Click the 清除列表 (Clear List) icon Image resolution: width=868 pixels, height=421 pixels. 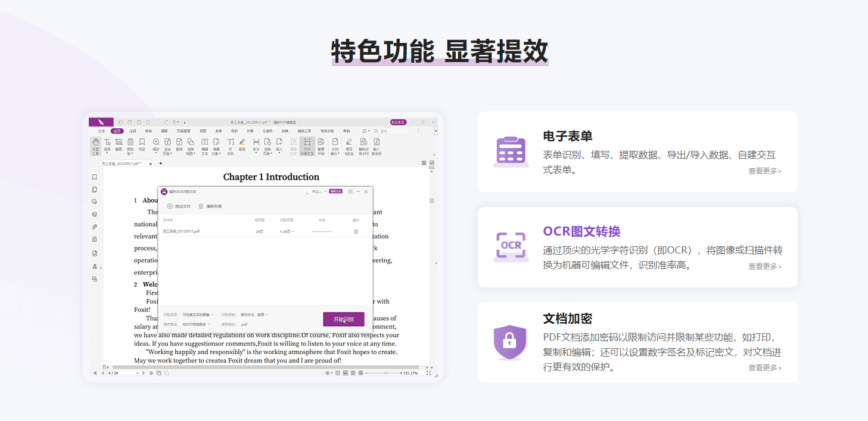(201, 206)
